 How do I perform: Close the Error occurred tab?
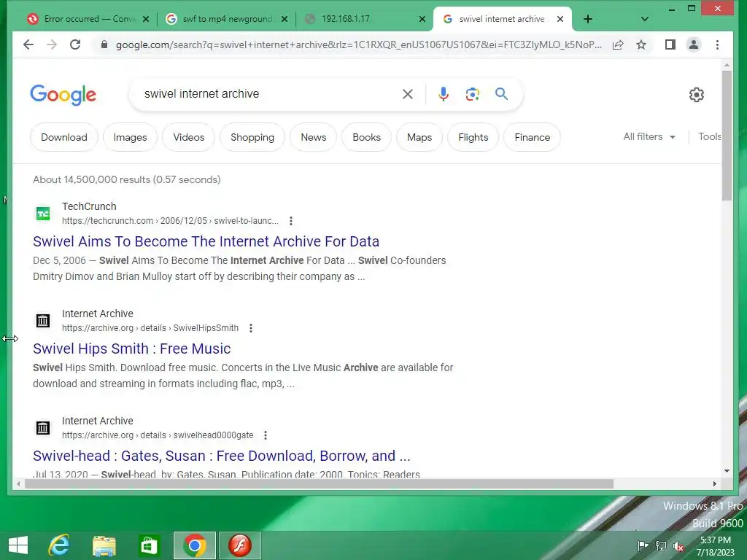(x=146, y=19)
